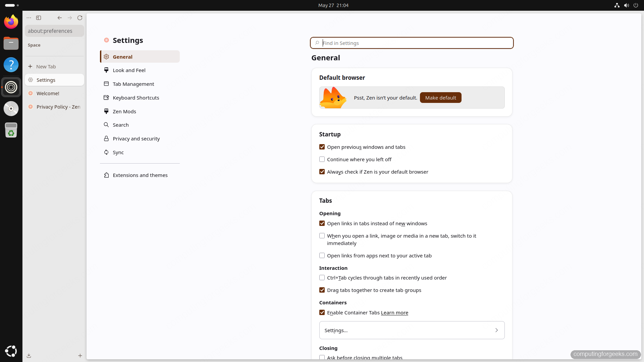644x362 pixels.
Task: Switch to the Welcome! tab
Action: (54, 93)
